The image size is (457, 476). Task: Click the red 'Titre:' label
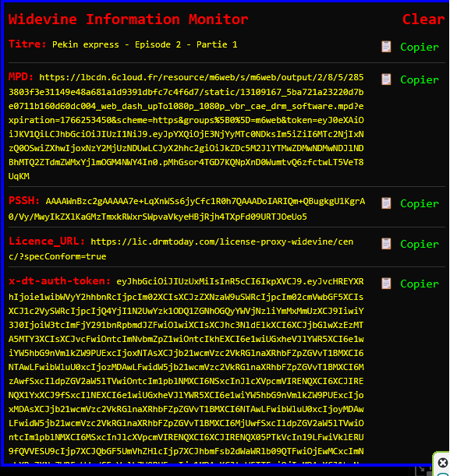(x=27, y=44)
